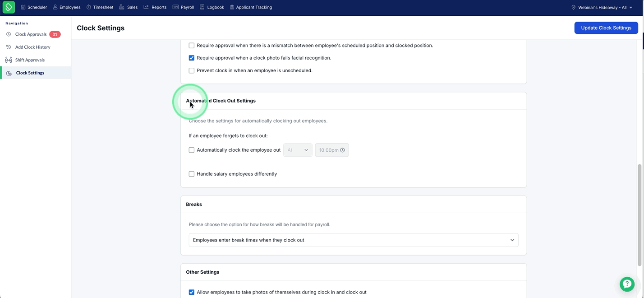Check Prevent clock in when unscheduled
The width and height of the screenshot is (644, 298).
(192, 70)
